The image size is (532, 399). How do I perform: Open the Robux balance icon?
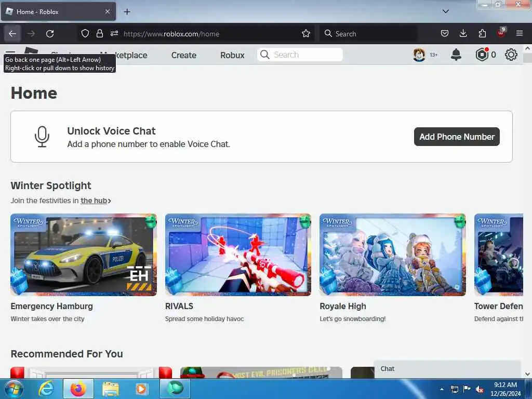[x=482, y=55]
